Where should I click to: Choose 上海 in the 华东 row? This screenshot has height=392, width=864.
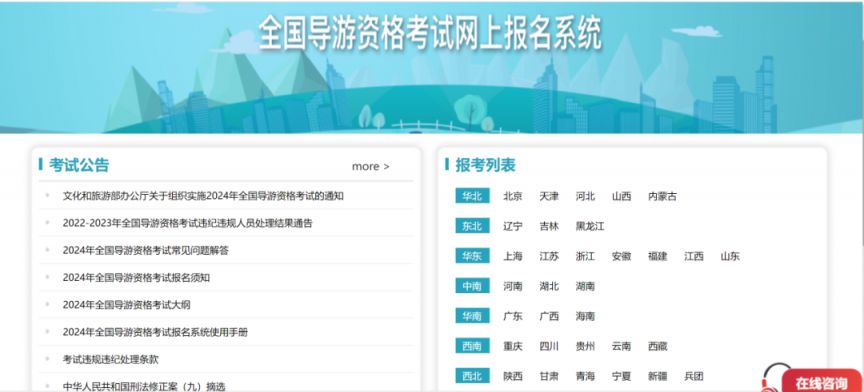click(x=512, y=256)
